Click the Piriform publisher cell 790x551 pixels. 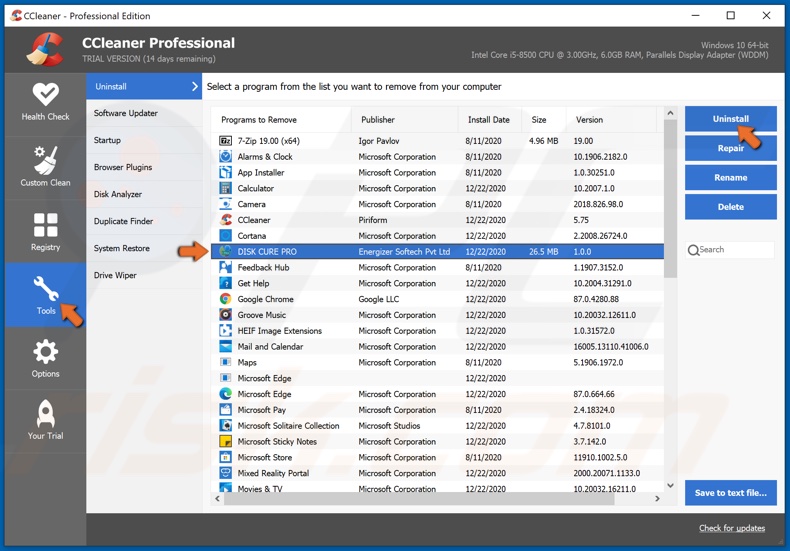click(x=373, y=220)
